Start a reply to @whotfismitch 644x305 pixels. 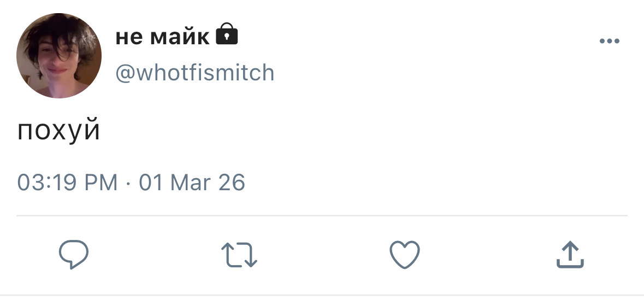point(74,254)
